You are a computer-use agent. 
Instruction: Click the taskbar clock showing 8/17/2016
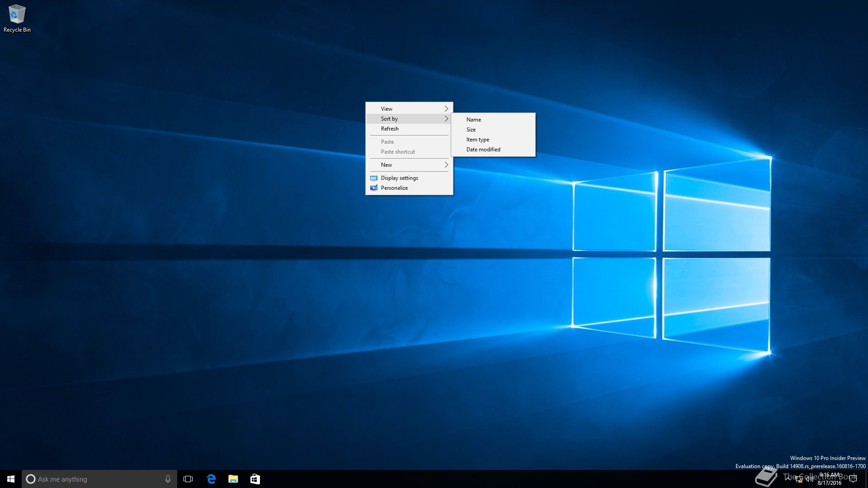[830, 479]
